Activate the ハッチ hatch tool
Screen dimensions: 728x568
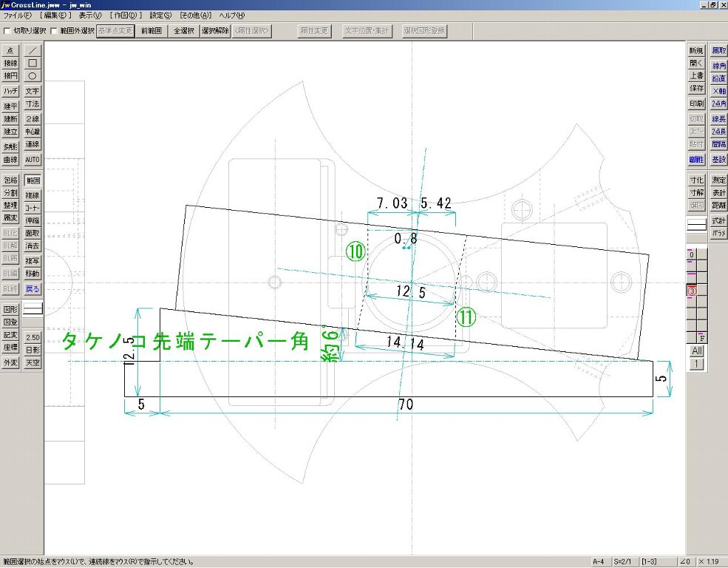tap(10, 91)
